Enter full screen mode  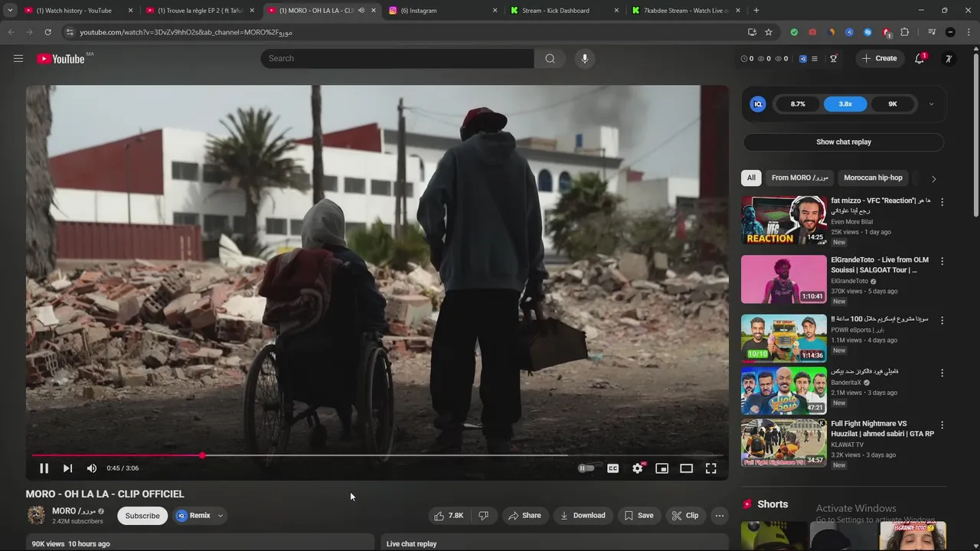[x=710, y=468]
